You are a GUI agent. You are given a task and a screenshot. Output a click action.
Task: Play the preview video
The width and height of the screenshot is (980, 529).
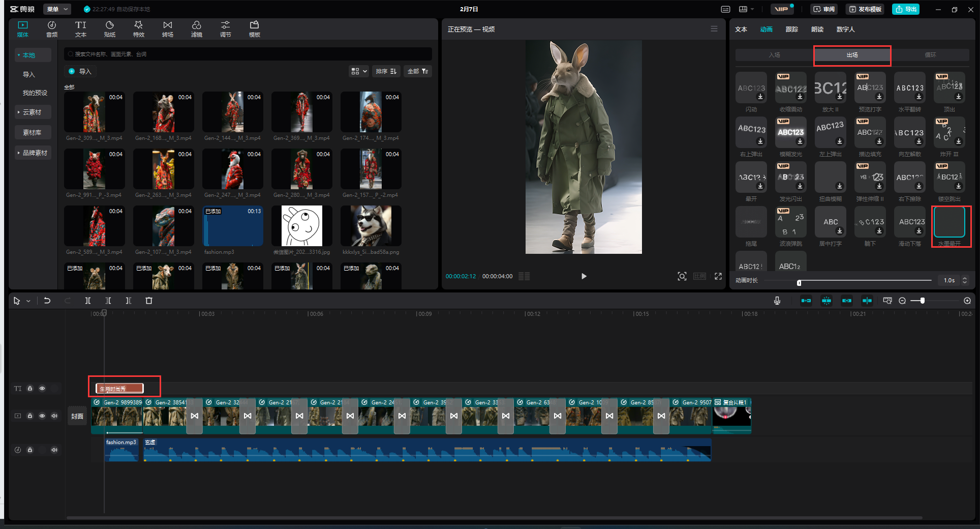coord(584,276)
